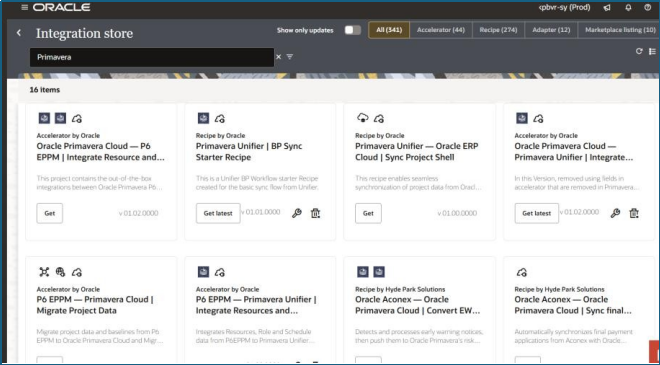Click first app icon on Aconex Convert EW card
Viewport: 660px width, 365px height.
point(363,272)
